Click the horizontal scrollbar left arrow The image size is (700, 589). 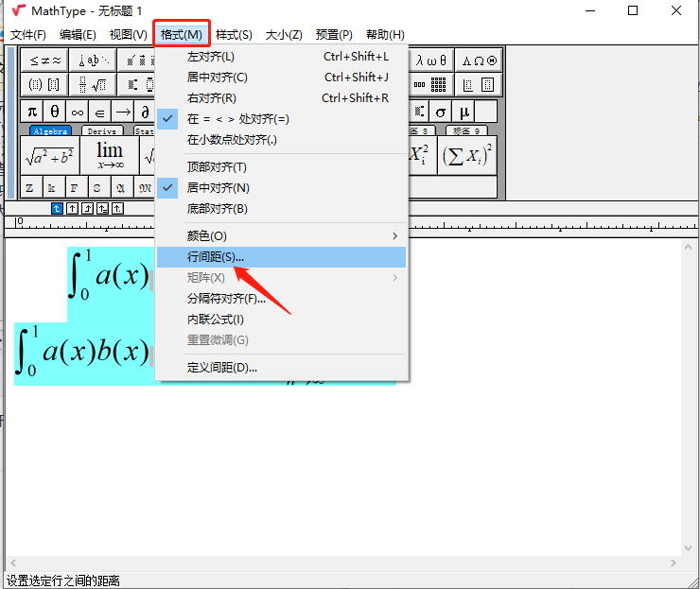click(x=13, y=563)
